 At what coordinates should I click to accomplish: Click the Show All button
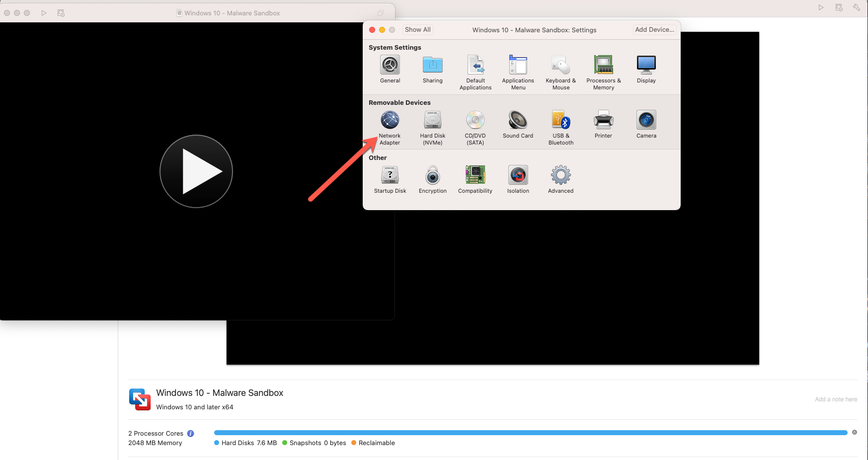417,29
